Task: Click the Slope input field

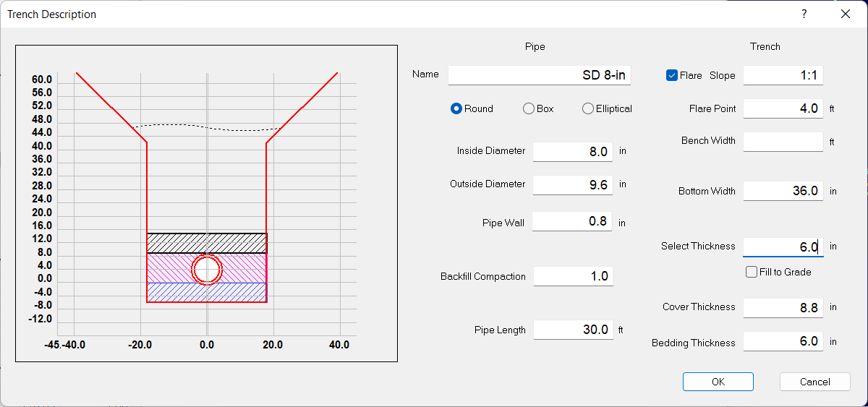Action: tap(783, 75)
